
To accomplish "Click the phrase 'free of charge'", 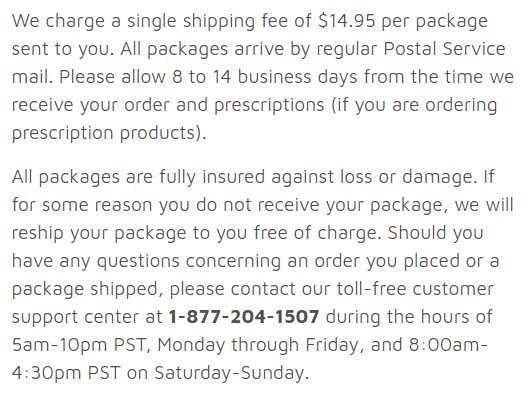I will point(317,233).
